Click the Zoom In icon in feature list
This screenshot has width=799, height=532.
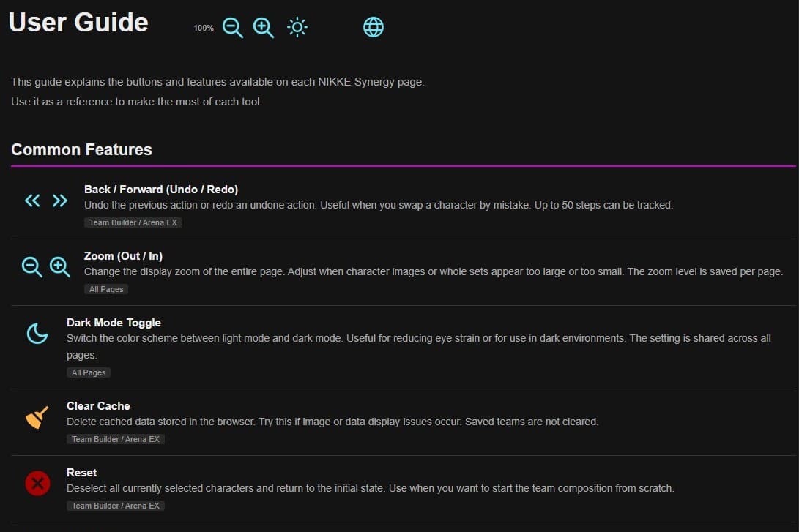click(x=59, y=267)
